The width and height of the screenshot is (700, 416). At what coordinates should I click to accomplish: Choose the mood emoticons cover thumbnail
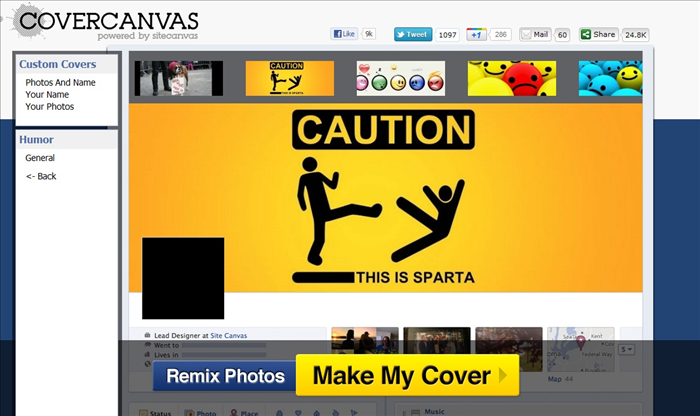[401, 78]
